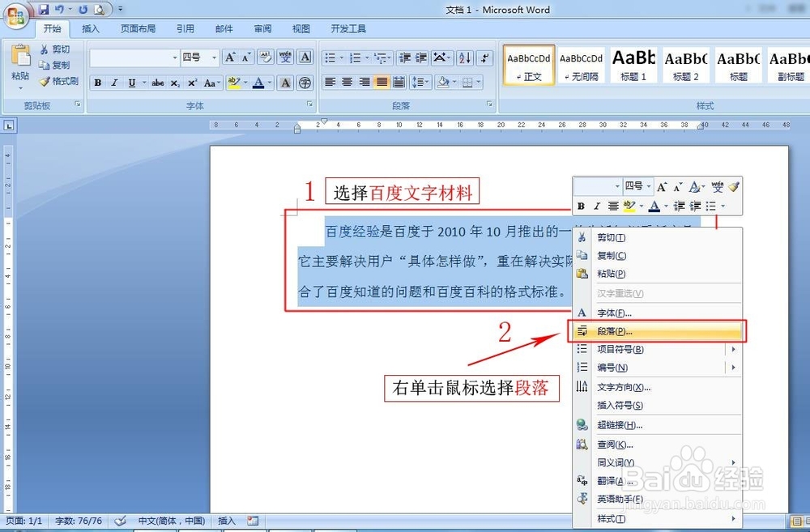Apply numbered list in the ribbon
Viewport: 810px width, 532px height.
click(355, 57)
